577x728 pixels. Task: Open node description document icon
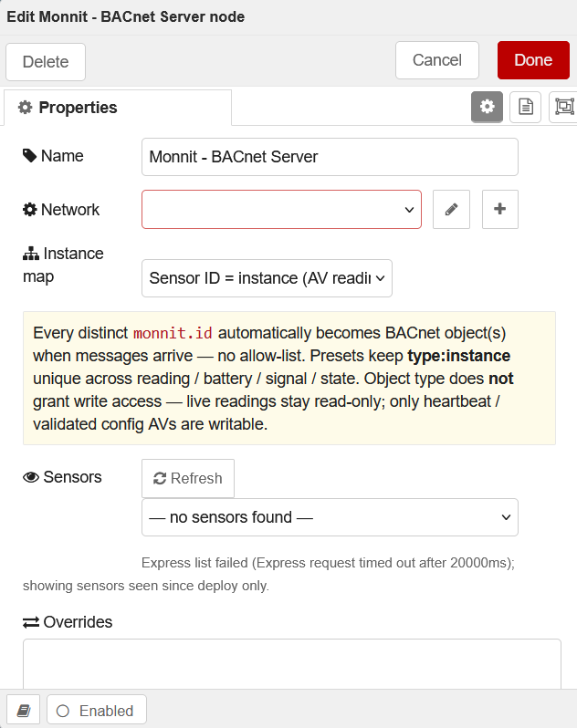coord(526,108)
